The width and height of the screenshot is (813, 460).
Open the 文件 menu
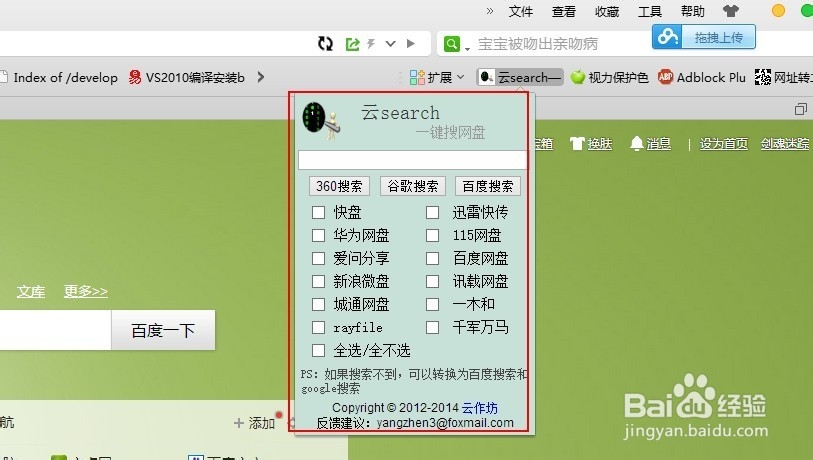click(x=521, y=11)
